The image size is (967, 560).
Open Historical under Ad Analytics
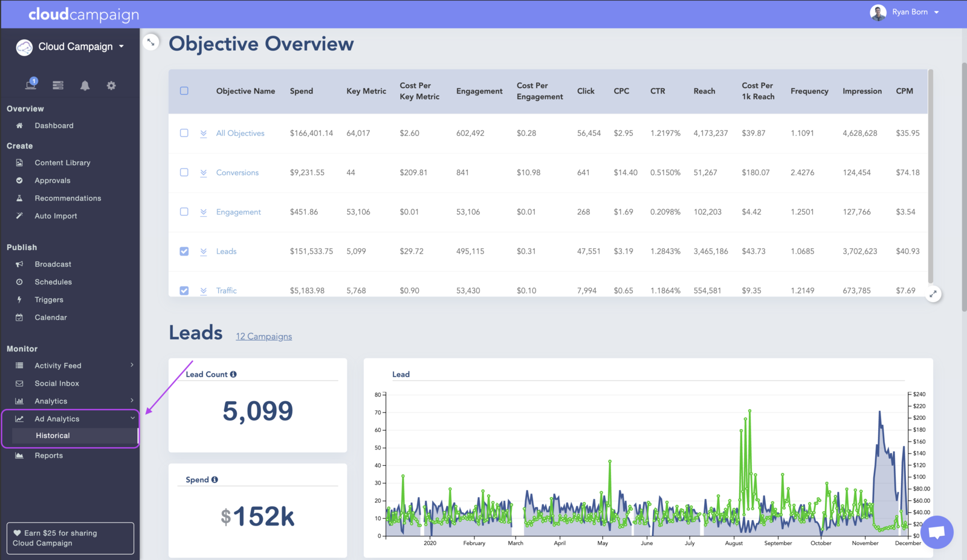click(x=53, y=436)
